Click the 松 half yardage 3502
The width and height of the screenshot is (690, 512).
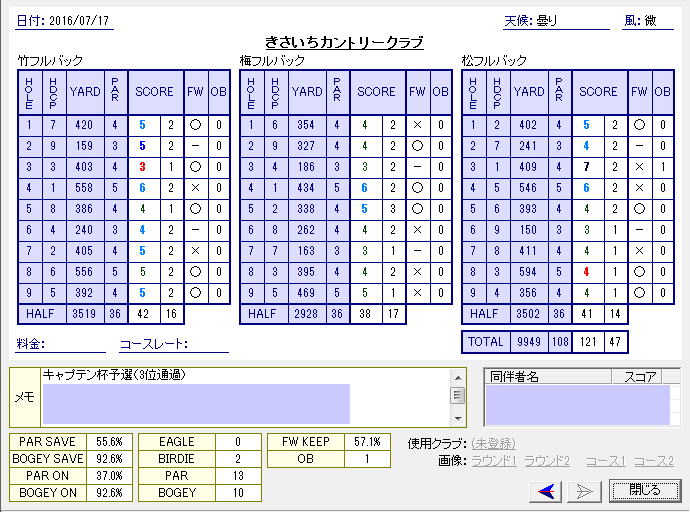[x=528, y=314]
